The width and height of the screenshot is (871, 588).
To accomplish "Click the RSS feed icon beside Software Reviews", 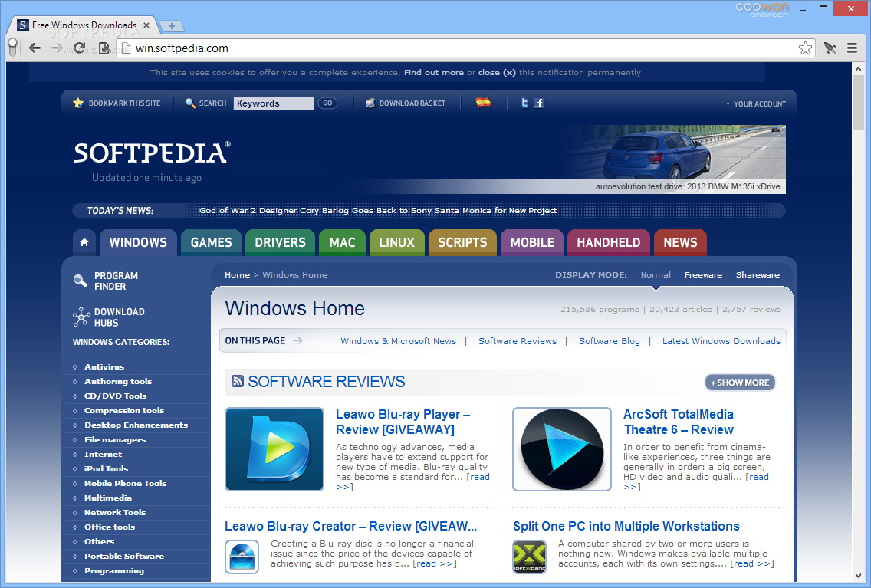I will pyautogui.click(x=238, y=381).
